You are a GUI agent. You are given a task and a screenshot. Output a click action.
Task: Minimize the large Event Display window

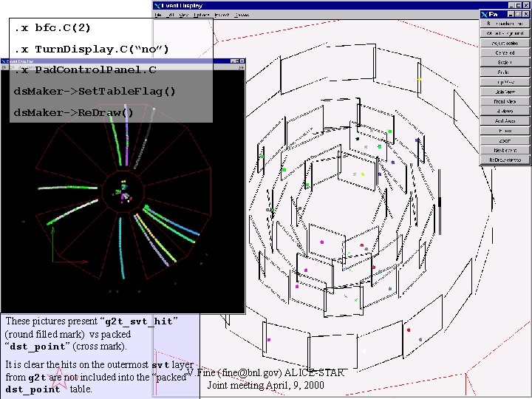[x=511, y=5]
